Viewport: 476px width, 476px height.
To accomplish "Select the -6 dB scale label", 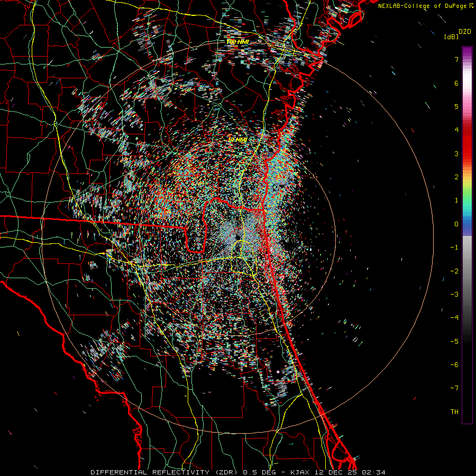I will pyautogui.click(x=454, y=365).
